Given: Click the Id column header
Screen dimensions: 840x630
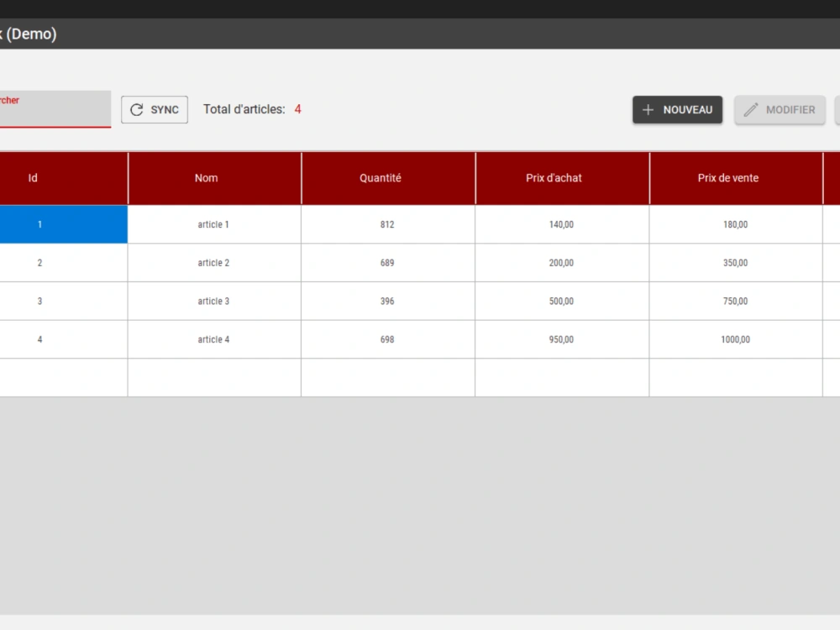Looking at the screenshot, I should click(33, 178).
